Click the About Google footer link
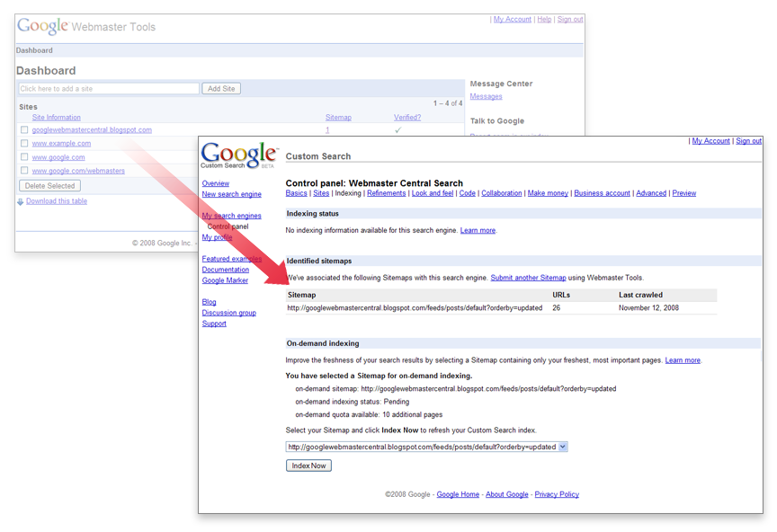 click(x=507, y=494)
